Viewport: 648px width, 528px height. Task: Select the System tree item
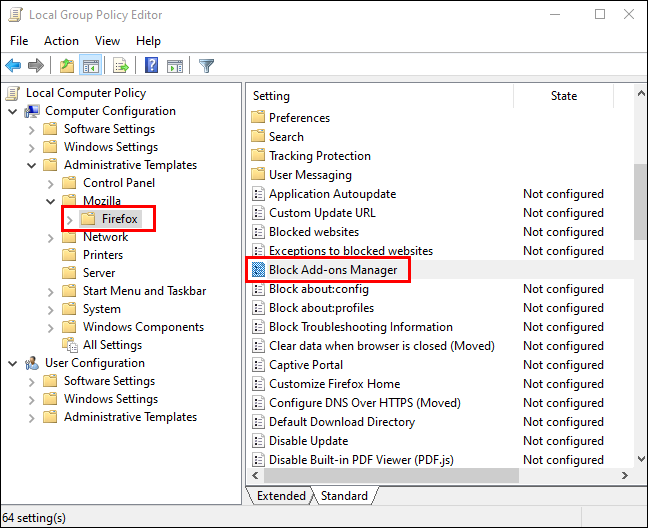[102, 309]
